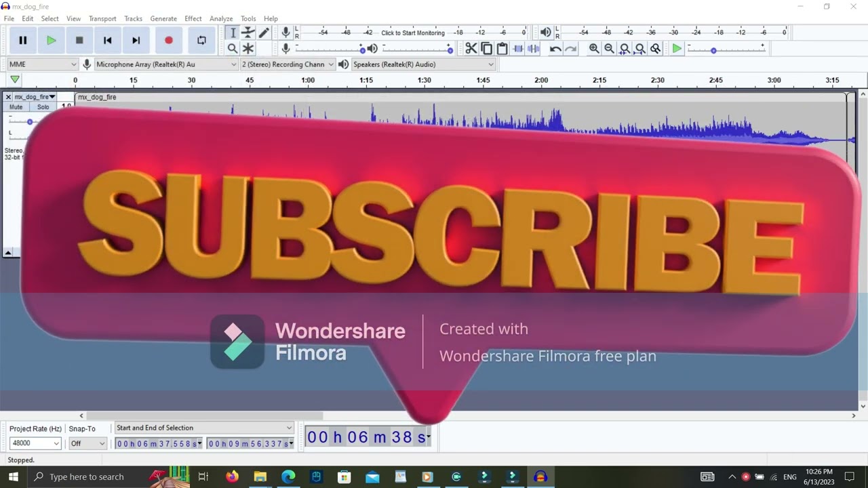
Task: Select the Zoom magnifier tool
Action: [233, 48]
